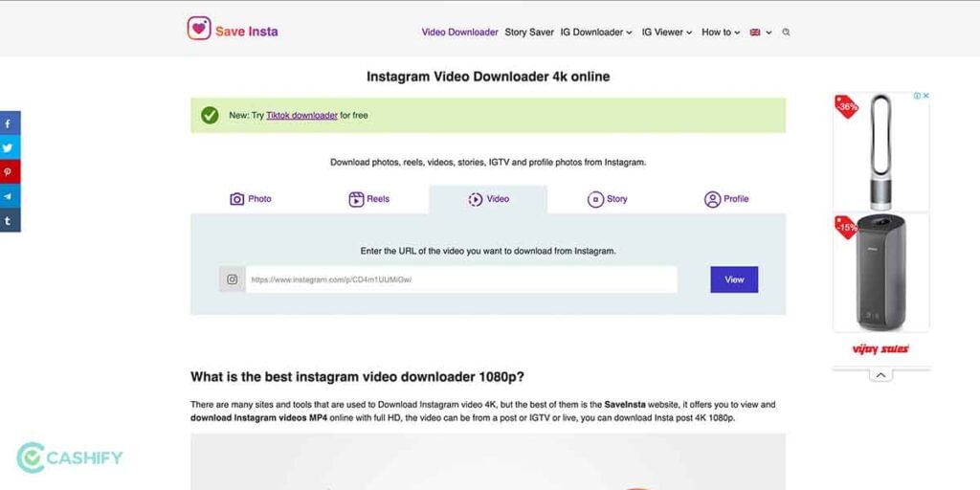980x490 pixels.
Task: Expand the IG Downloader dropdown menu
Action: click(x=596, y=33)
